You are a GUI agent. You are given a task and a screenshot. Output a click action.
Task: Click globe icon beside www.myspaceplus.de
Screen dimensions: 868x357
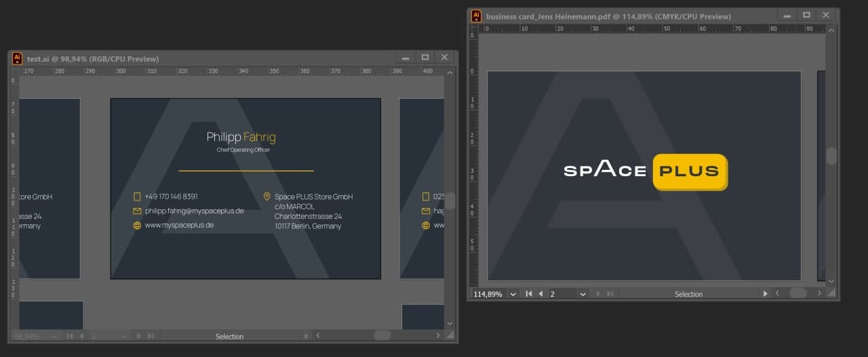(137, 225)
